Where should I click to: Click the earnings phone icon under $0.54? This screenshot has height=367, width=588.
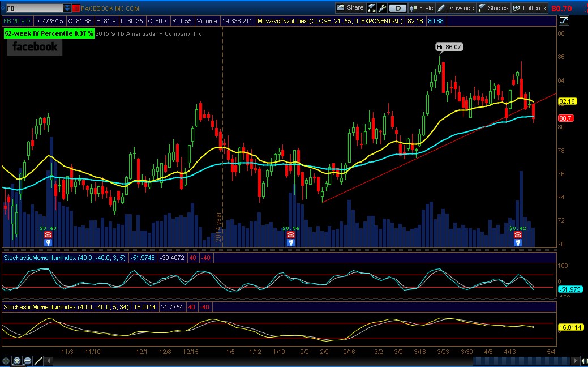click(291, 235)
